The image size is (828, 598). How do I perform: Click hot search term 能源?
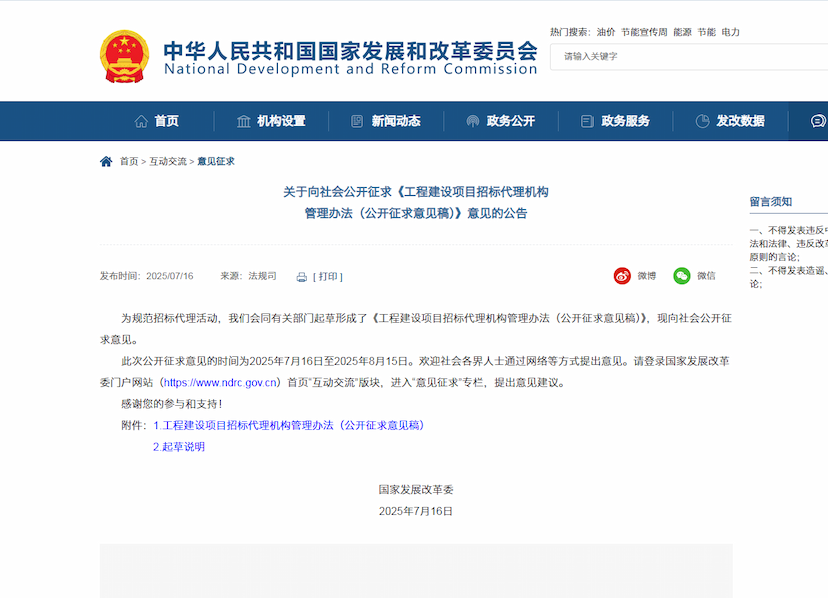point(683,32)
